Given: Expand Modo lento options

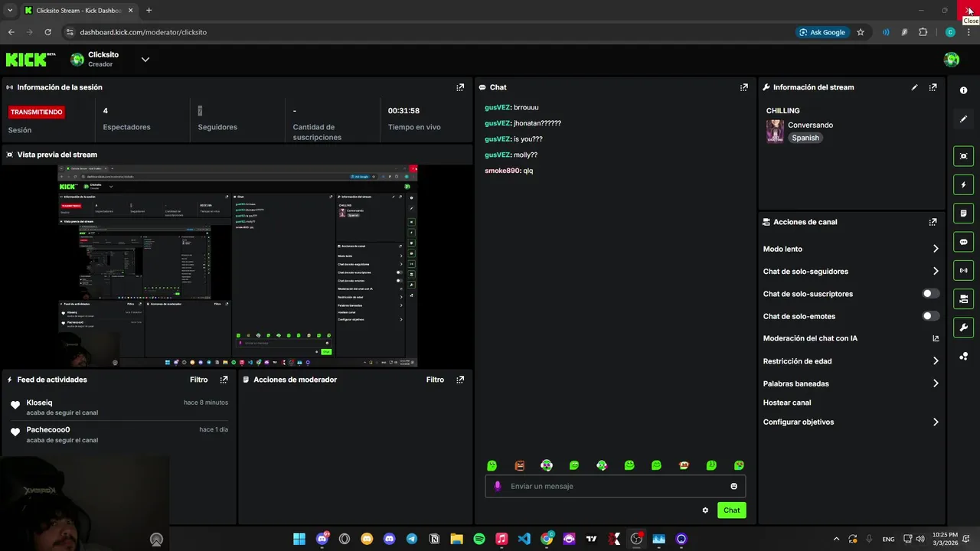Looking at the screenshot, I should (x=936, y=249).
